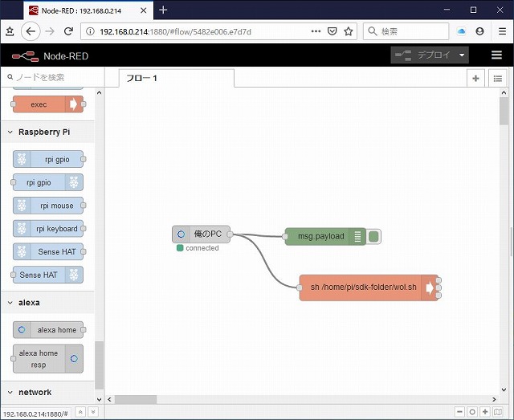Go forward in browser history
514x420 pixels.
click(x=50, y=31)
